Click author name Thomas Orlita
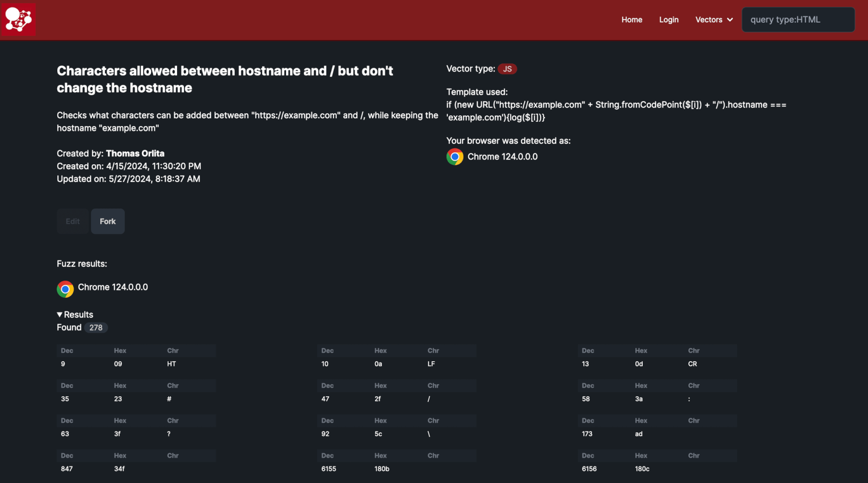The width and height of the screenshot is (868, 483). point(135,153)
